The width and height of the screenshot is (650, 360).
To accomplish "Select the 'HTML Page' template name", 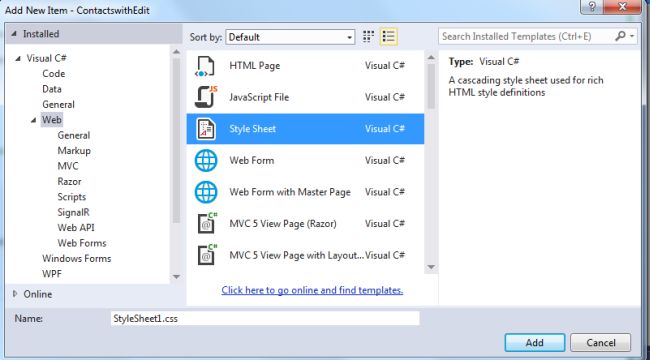I will pyautogui.click(x=255, y=66).
